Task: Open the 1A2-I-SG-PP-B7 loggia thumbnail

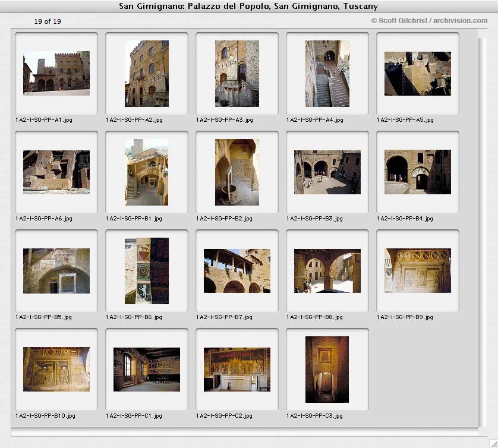Action: [237, 271]
